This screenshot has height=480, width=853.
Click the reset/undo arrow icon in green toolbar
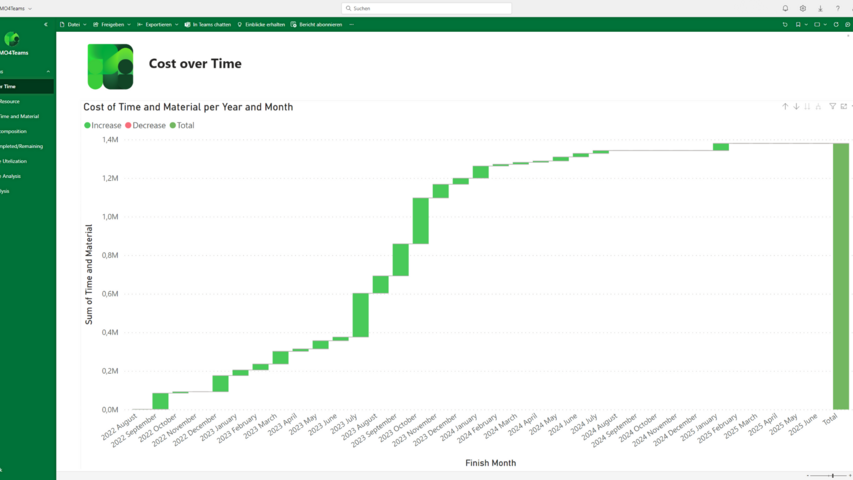point(785,24)
